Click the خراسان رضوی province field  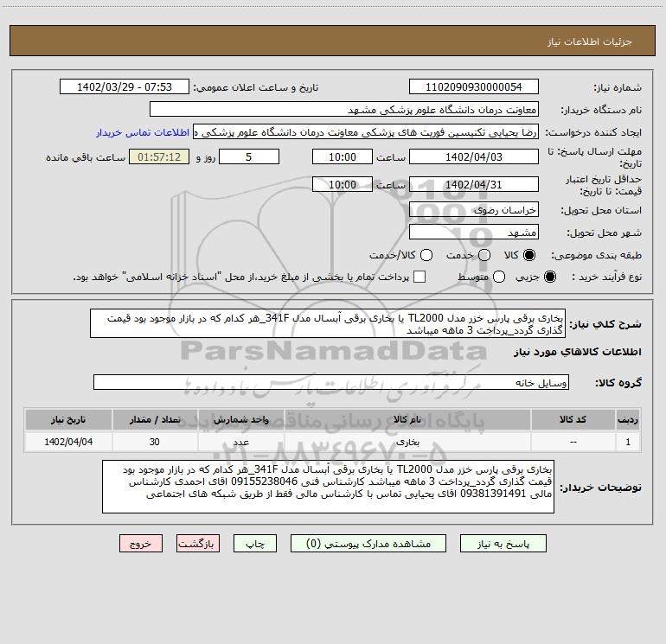click(474, 210)
